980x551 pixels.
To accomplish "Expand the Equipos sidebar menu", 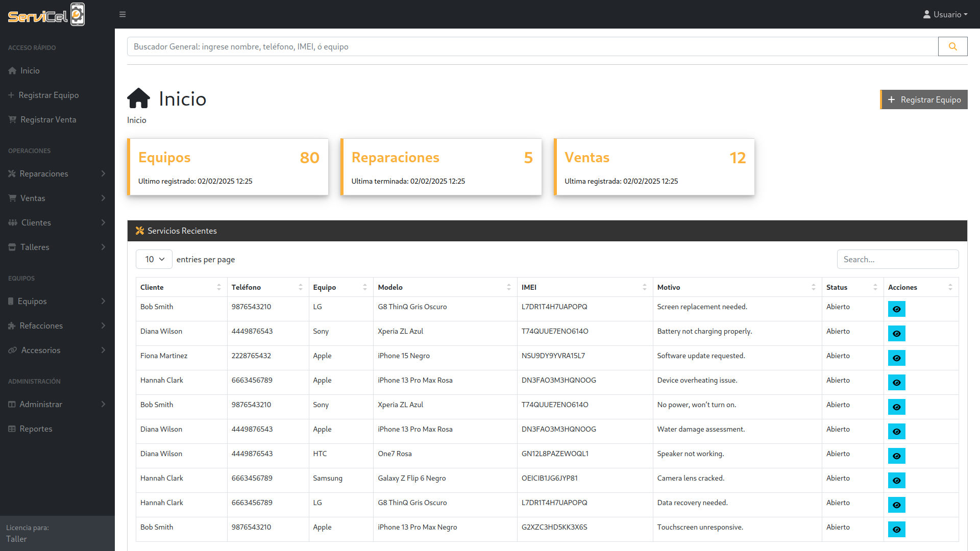I will 57,301.
